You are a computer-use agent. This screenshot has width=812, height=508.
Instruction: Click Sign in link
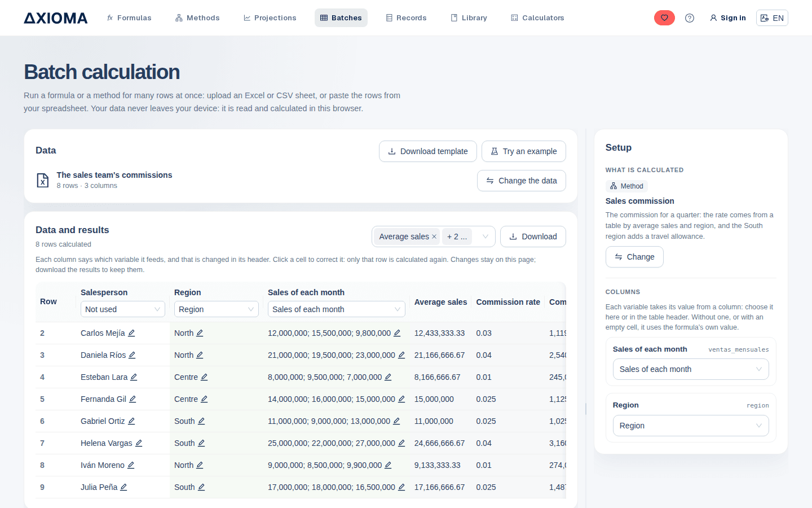[x=727, y=18]
